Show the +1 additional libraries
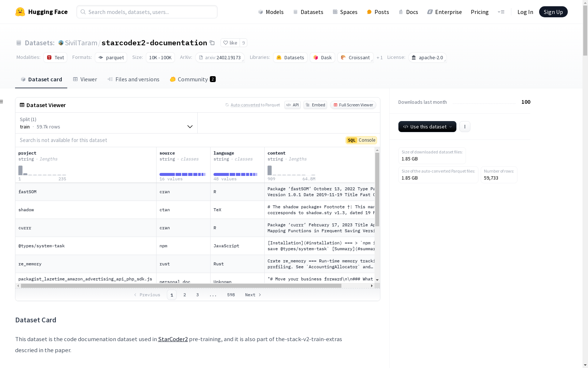588x368 pixels. click(x=380, y=58)
